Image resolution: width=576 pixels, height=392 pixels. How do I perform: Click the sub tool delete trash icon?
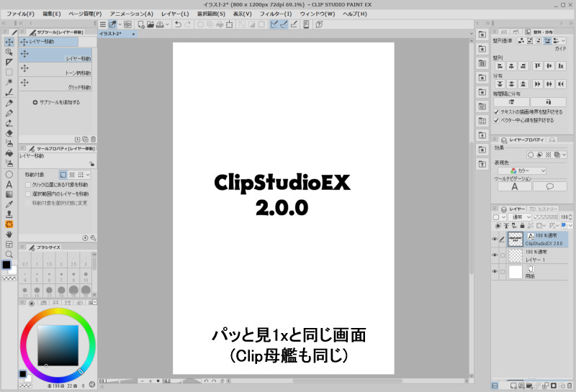pyautogui.click(x=94, y=139)
